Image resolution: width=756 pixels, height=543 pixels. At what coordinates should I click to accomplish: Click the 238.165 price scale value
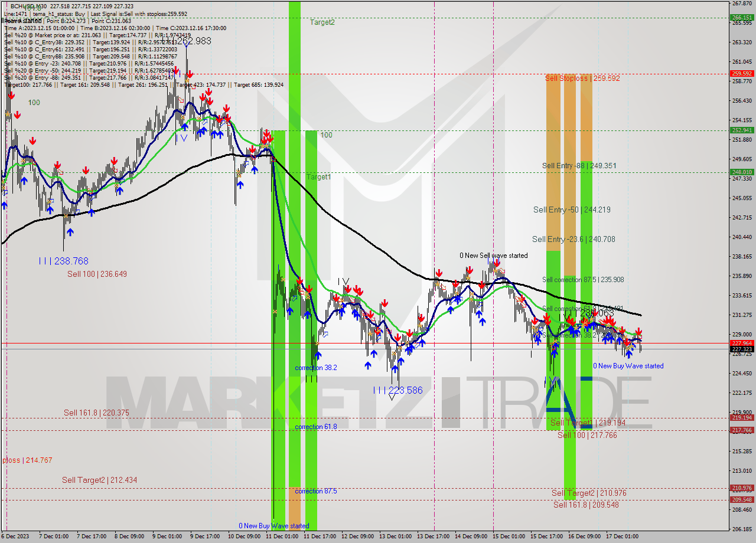tap(742, 256)
